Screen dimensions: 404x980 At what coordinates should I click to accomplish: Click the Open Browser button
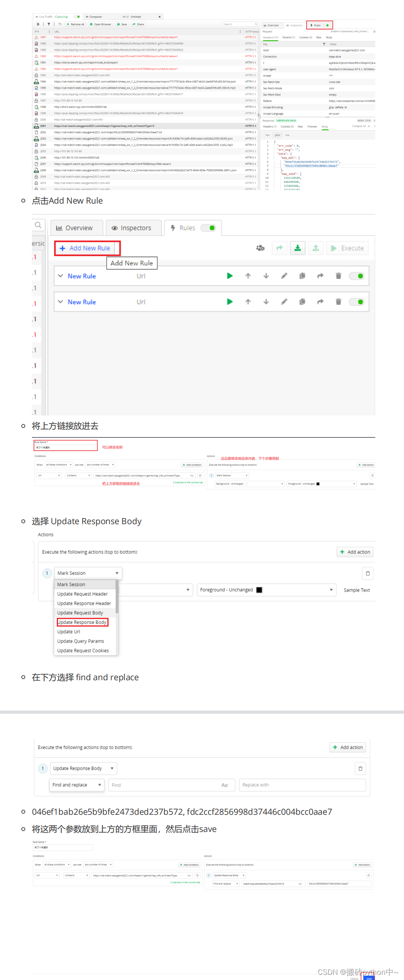[101, 24]
